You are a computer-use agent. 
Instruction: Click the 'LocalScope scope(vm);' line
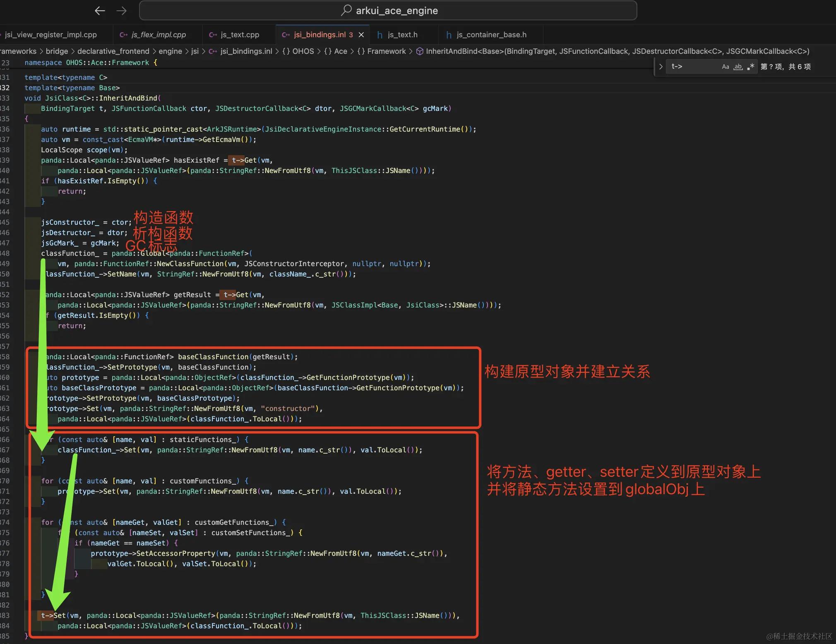84,150
